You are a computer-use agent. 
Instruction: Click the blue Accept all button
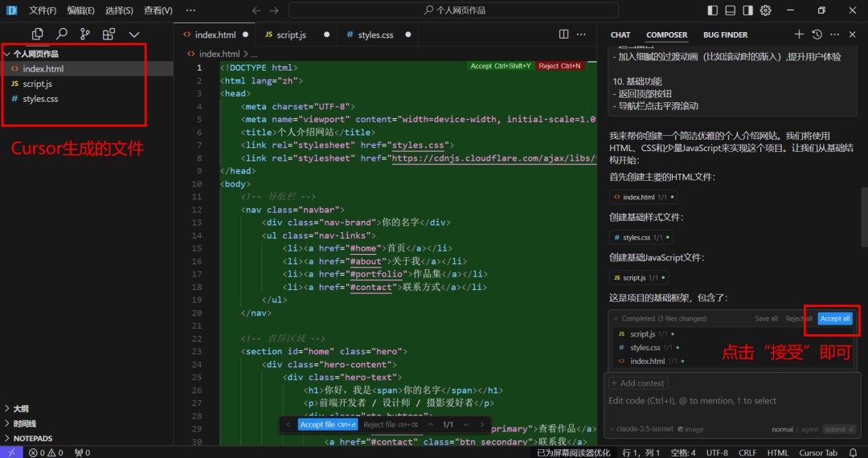coord(835,318)
